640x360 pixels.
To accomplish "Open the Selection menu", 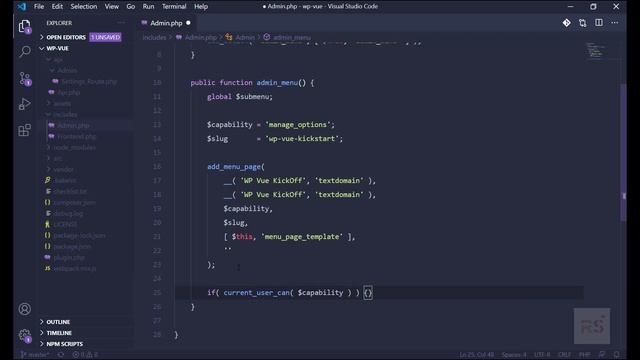I will pos(84,7).
